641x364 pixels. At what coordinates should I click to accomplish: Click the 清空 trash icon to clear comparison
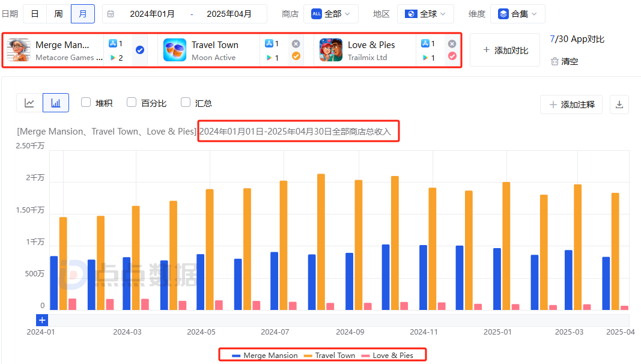[555, 61]
